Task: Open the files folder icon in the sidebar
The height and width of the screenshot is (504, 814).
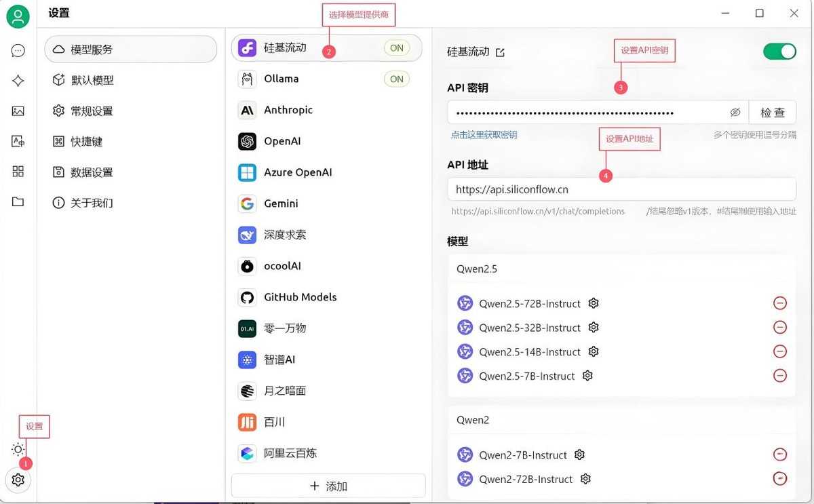Action: coord(18,201)
